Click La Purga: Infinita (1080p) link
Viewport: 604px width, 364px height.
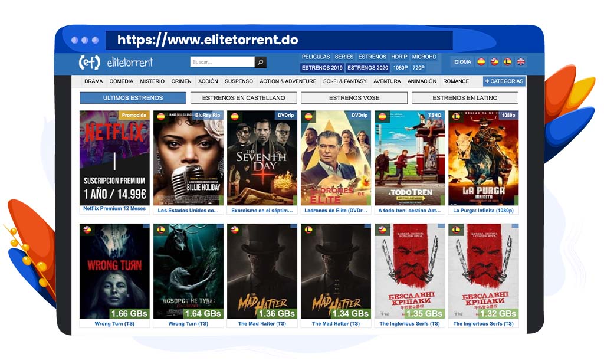point(484,211)
